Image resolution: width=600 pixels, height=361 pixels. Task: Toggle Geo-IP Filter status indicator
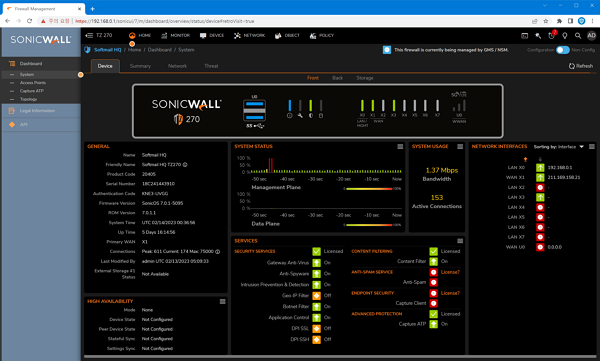316,296
